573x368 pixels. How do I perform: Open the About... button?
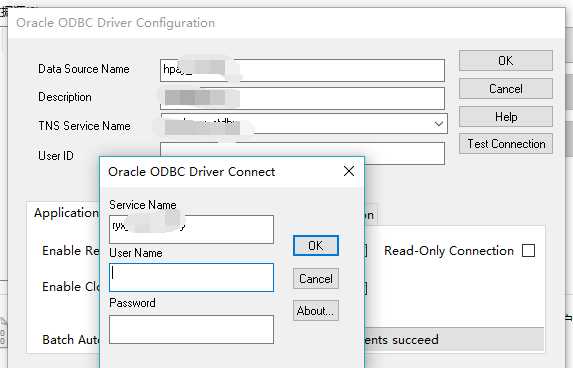pyautogui.click(x=316, y=311)
